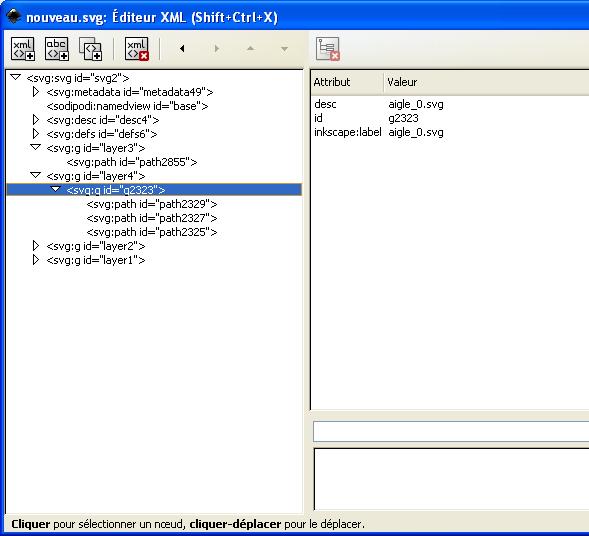Image resolution: width=589 pixels, height=536 pixels.
Task: Expand the layer2 group node
Action: tap(36, 246)
